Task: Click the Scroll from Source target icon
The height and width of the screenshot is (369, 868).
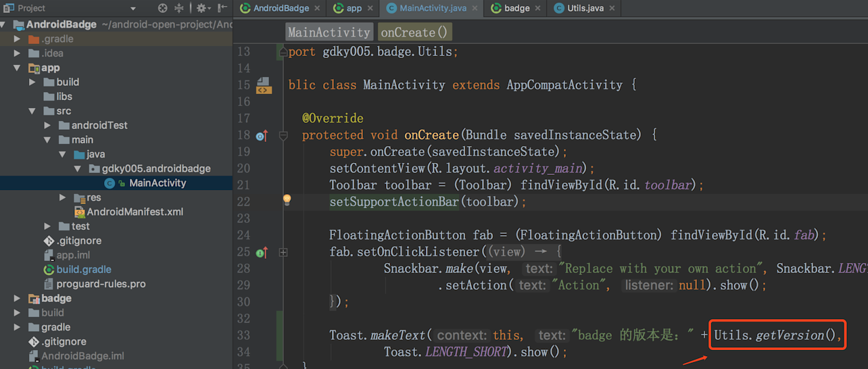Action: pos(162,8)
